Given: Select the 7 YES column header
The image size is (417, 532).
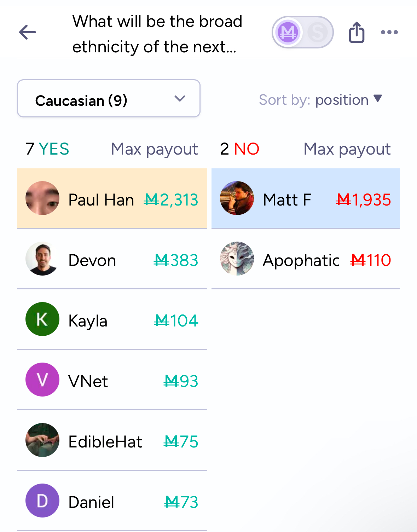Looking at the screenshot, I should tap(47, 149).
